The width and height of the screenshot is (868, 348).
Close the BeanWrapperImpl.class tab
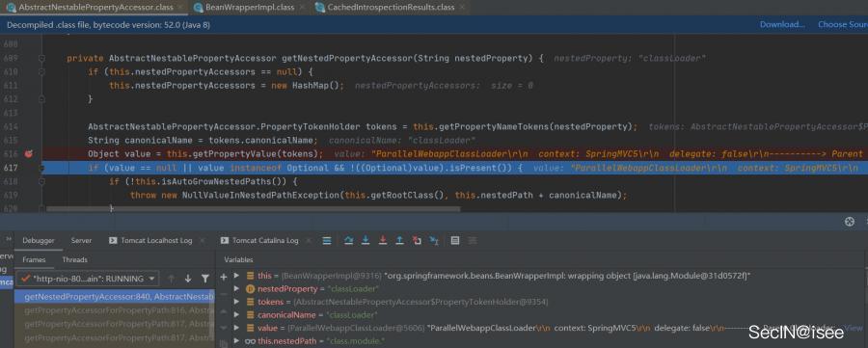(x=302, y=8)
